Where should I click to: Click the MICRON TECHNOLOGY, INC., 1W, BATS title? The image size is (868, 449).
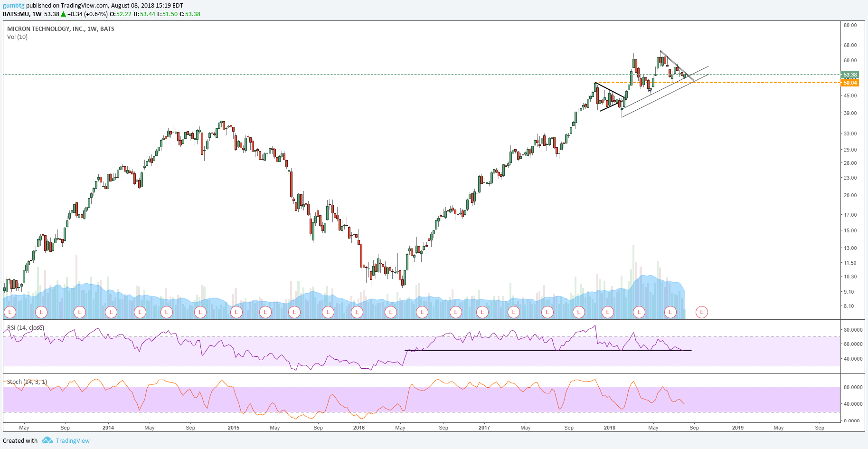tap(61, 29)
